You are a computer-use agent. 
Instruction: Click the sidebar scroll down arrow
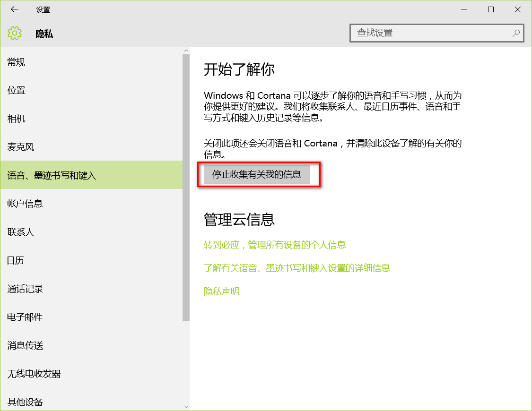tap(186, 407)
